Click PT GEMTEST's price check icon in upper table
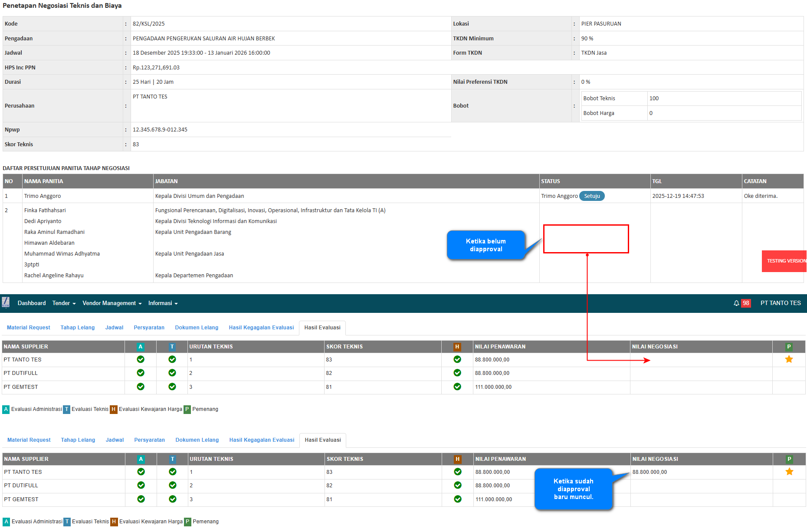807x532 pixels. coord(457,387)
